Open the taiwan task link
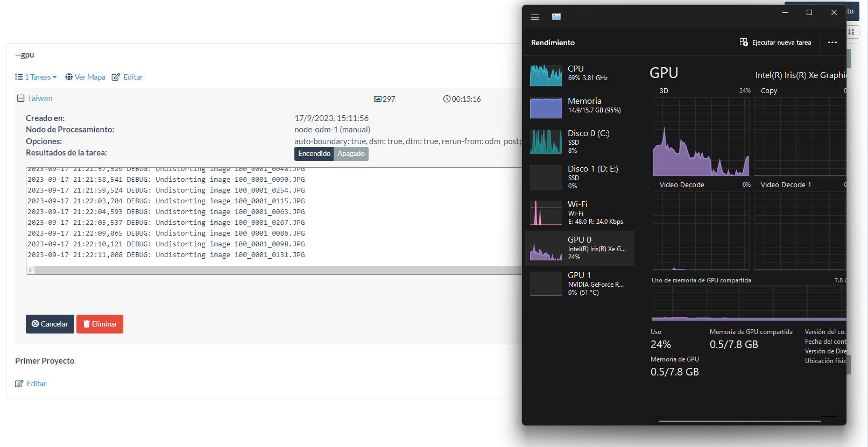 [40, 98]
